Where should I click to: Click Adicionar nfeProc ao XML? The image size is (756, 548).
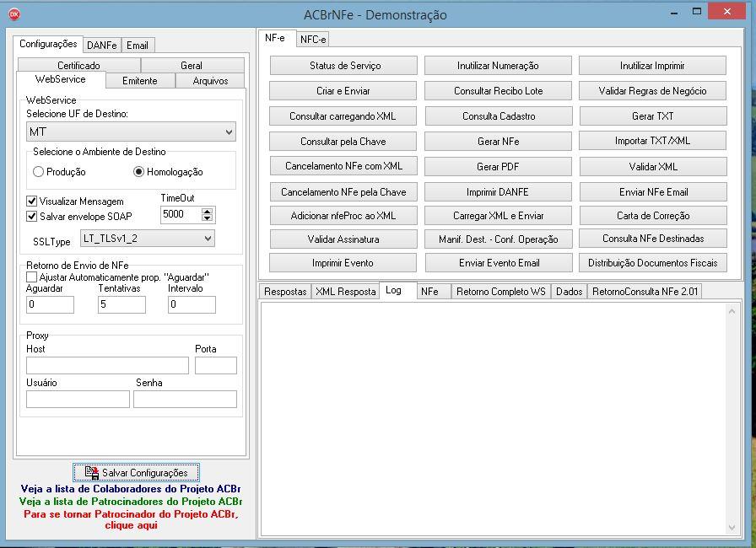343,216
